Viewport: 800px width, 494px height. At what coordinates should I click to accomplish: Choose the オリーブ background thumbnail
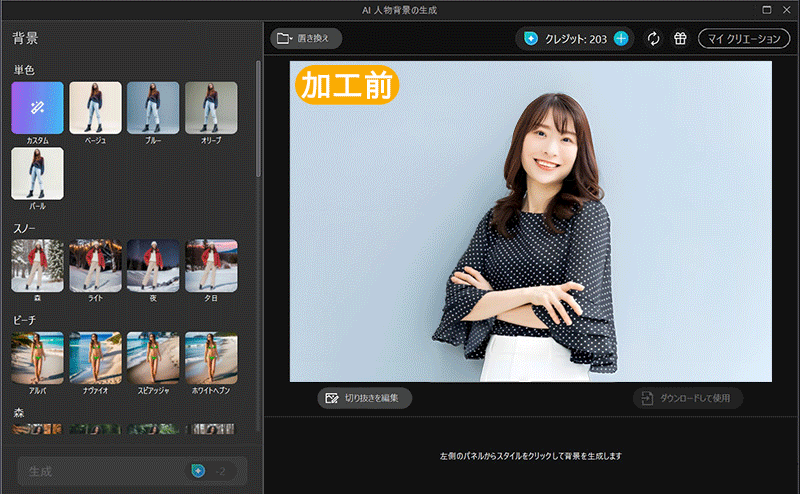click(x=211, y=108)
